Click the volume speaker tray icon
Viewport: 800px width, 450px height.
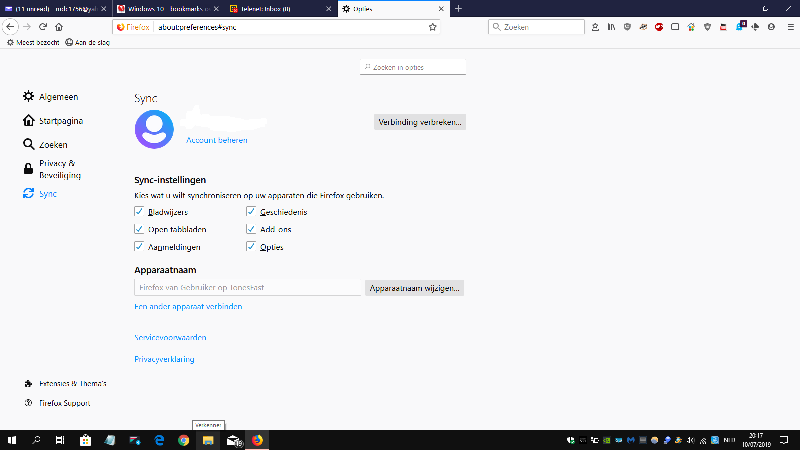691,440
